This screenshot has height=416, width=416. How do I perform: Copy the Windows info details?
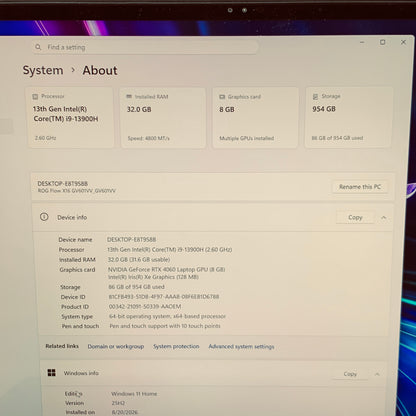tap(350, 374)
